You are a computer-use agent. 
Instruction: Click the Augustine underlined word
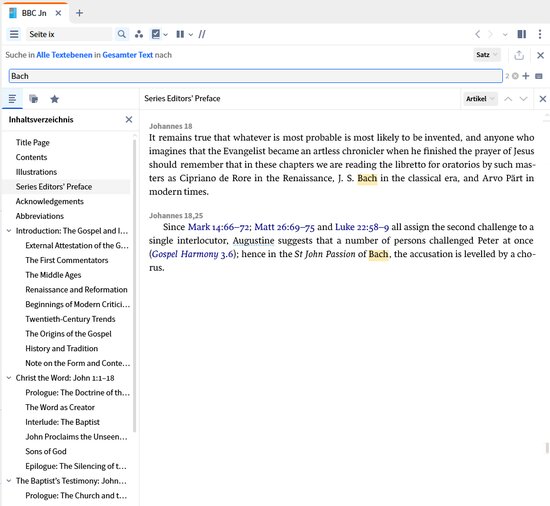253,241
